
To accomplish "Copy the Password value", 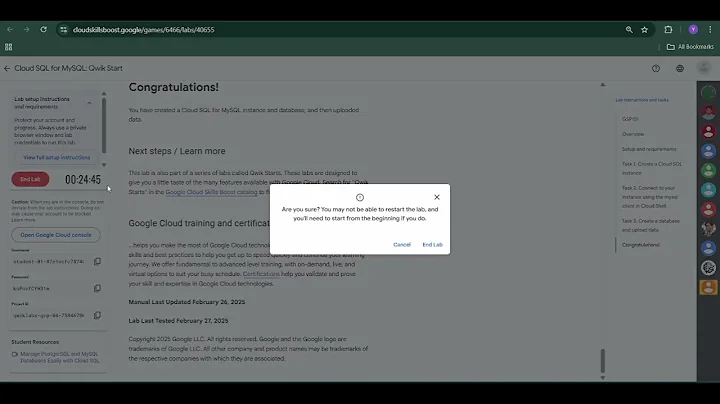I will coord(97,288).
